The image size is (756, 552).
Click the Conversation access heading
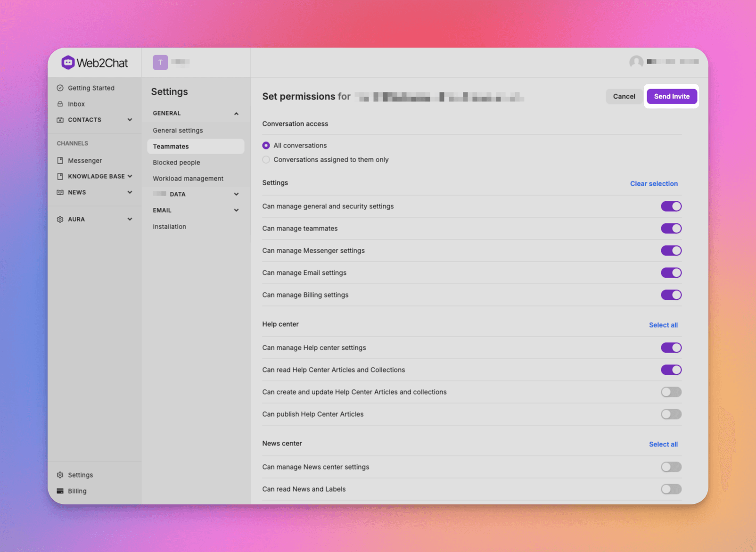[295, 124]
